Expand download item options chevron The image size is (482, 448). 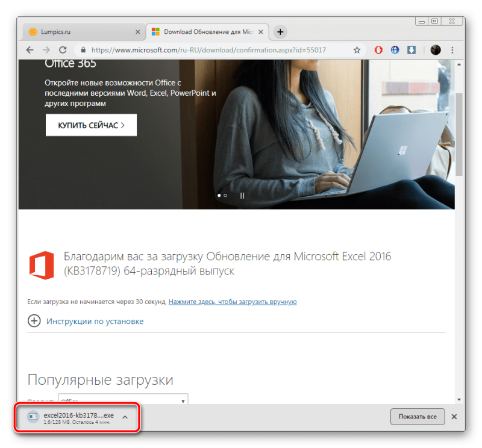click(125, 417)
